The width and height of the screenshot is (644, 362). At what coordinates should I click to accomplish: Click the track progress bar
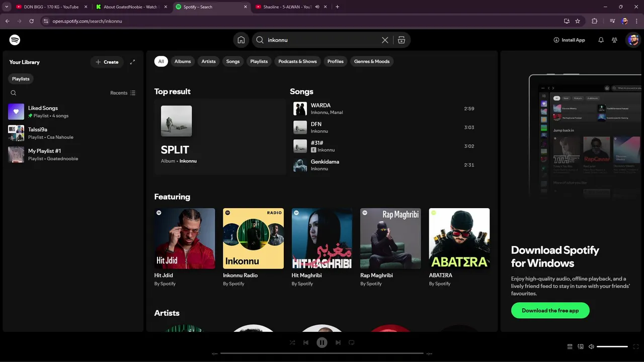pyautogui.click(x=322, y=353)
